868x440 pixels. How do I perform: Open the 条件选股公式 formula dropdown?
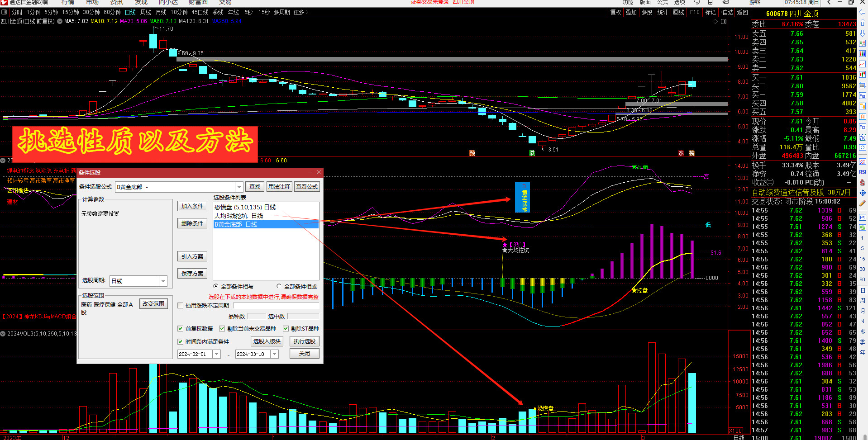coord(239,187)
